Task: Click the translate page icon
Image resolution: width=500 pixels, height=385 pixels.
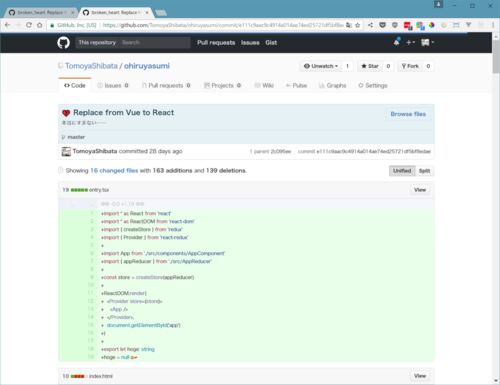Action: coord(349,25)
